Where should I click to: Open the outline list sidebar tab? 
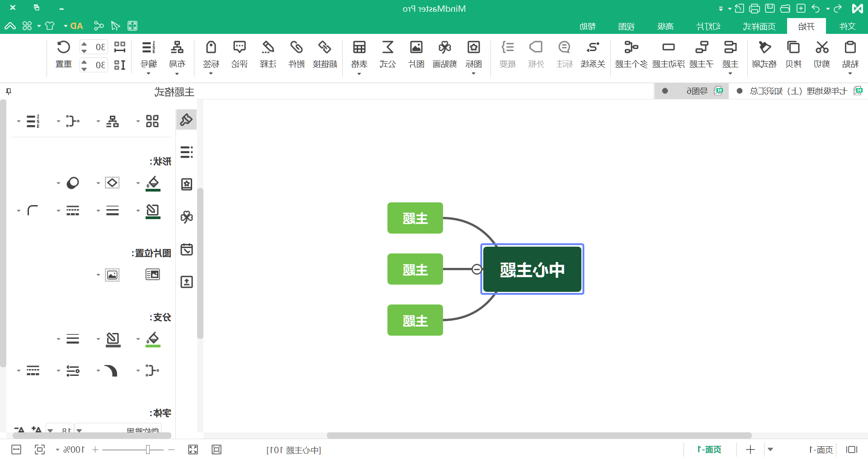[x=186, y=152]
